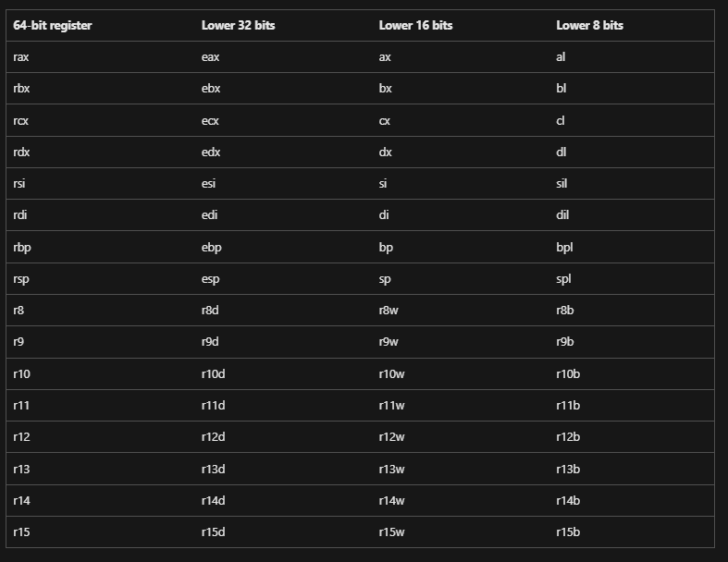Select the r11 register cell
Image resolution: width=728 pixels, height=562 pixels.
pos(21,406)
